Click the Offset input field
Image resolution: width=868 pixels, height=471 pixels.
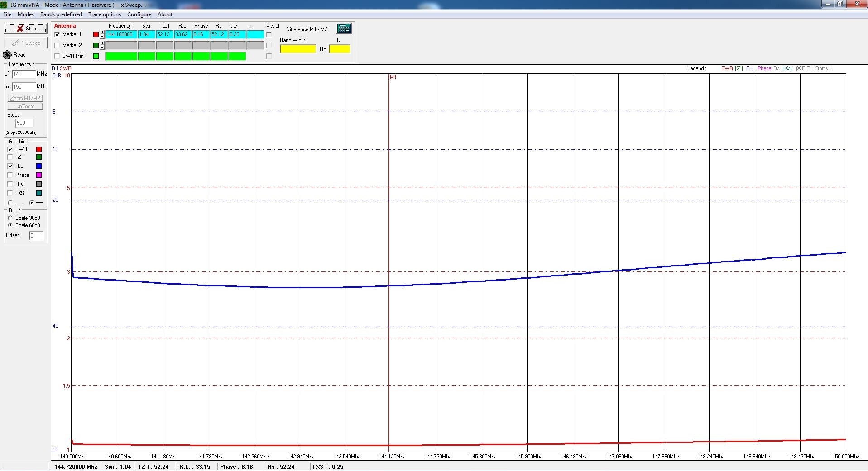coord(36,235)
